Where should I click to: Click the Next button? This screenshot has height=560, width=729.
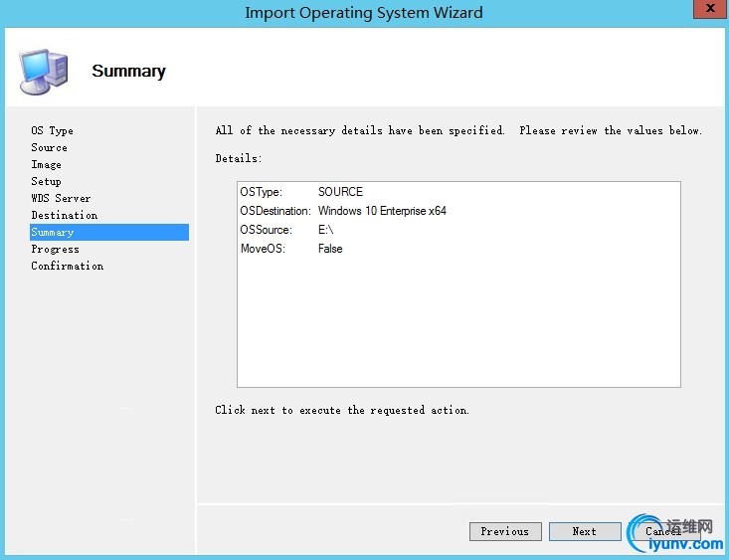tap(585, 531)
